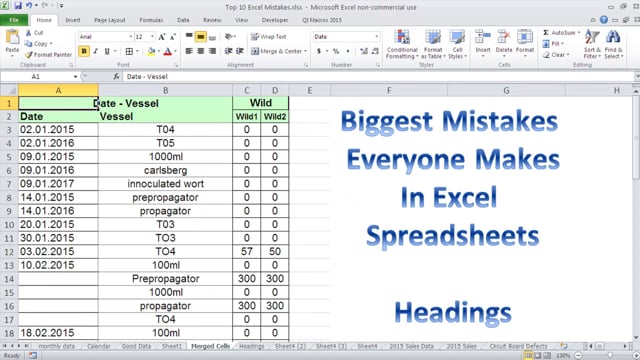
Task: Open the Fill dropdown in Editing group
Action: 553,43
